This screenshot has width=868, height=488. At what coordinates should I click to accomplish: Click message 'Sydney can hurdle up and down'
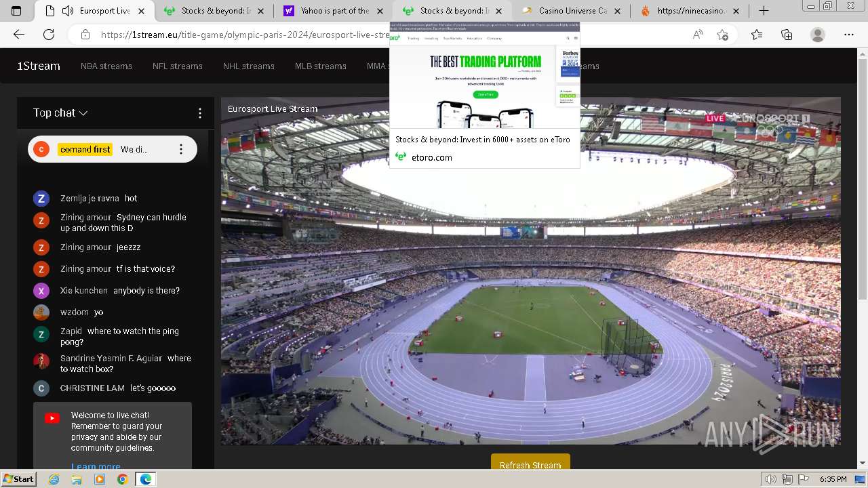123,223
